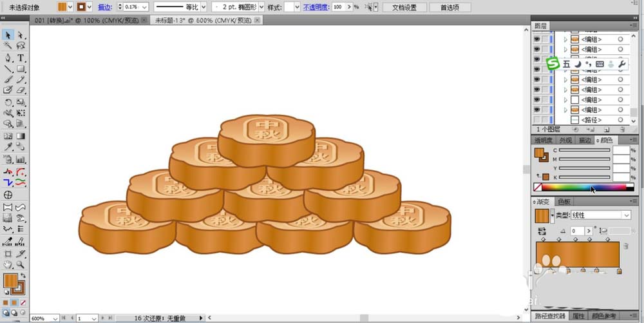Select the Scale tool
This screenshot has width=644, height=323.
pos(21,103)
